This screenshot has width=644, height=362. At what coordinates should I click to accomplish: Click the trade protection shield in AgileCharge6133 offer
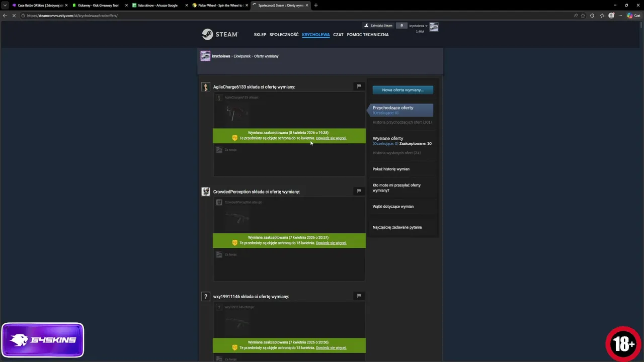tap(234, 138)
